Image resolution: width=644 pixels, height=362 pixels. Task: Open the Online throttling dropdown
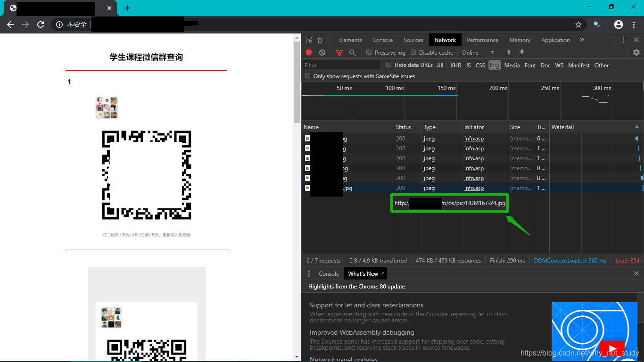[478, 52]
